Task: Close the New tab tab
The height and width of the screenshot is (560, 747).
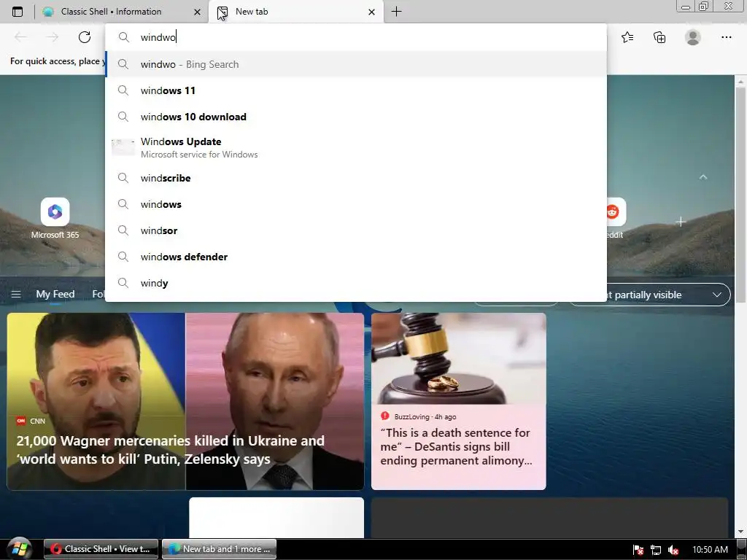Action: pyautogui.click(x=371, y=12)
